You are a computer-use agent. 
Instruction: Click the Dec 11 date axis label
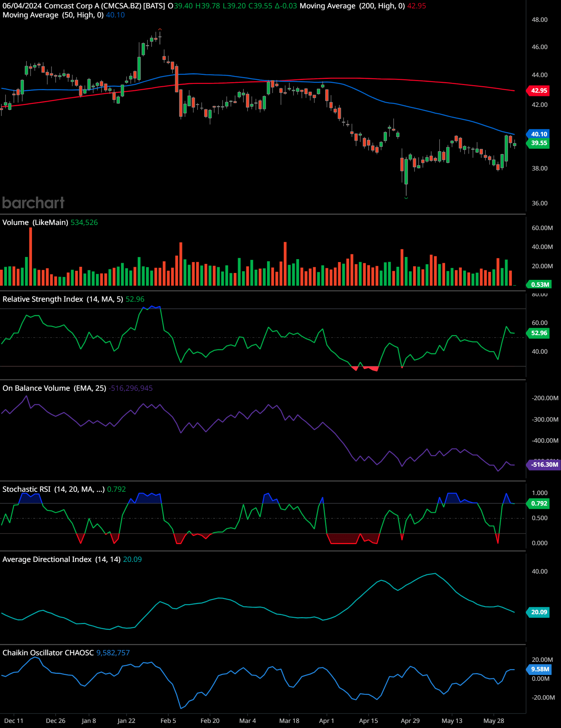14,721
